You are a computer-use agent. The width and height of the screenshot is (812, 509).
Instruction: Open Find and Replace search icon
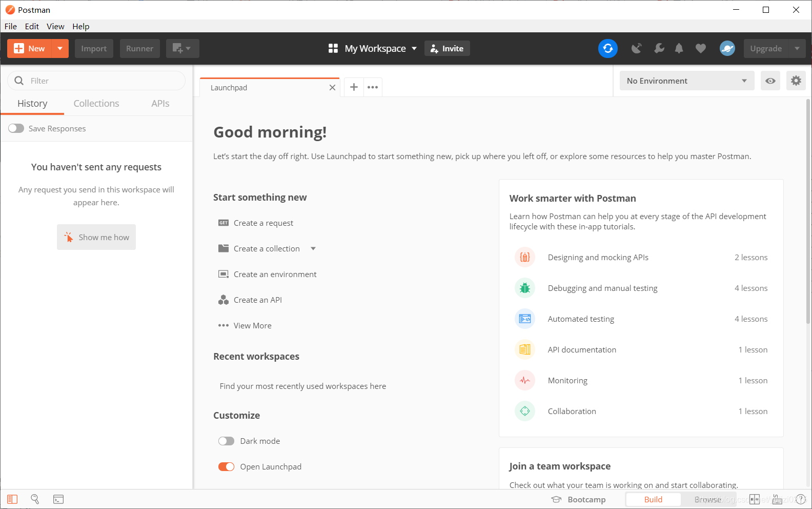pyautogui.click(x=35, y=499)
